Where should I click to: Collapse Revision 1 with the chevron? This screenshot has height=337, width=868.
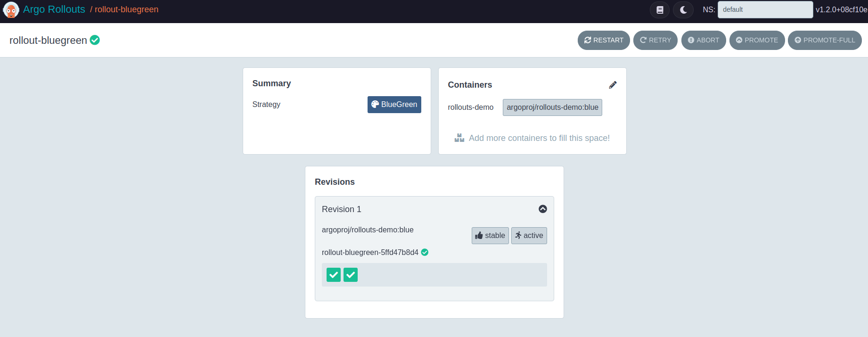(543, 209)
